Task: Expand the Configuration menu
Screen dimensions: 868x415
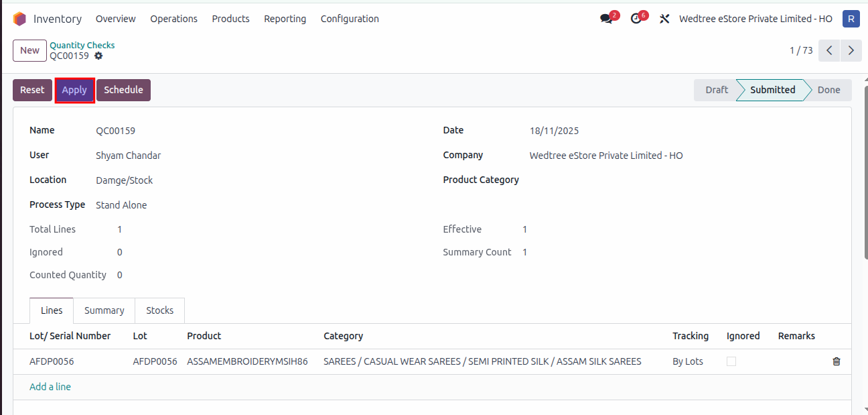Action: (350, 19)
